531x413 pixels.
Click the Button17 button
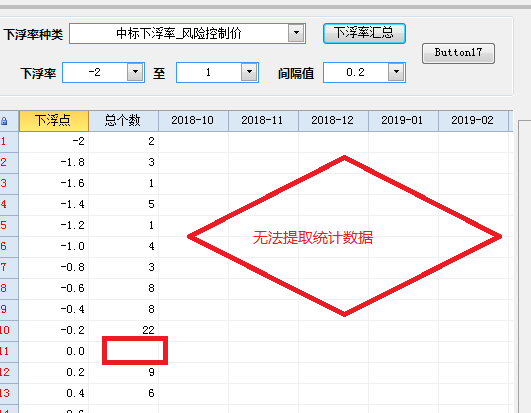coord(458,53)
